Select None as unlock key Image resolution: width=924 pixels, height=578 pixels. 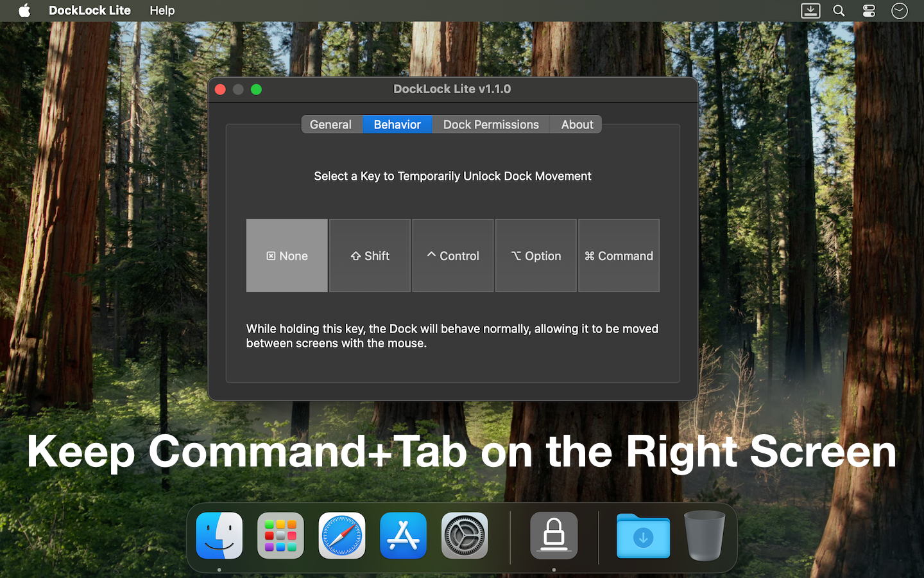(x=287, y=256)
